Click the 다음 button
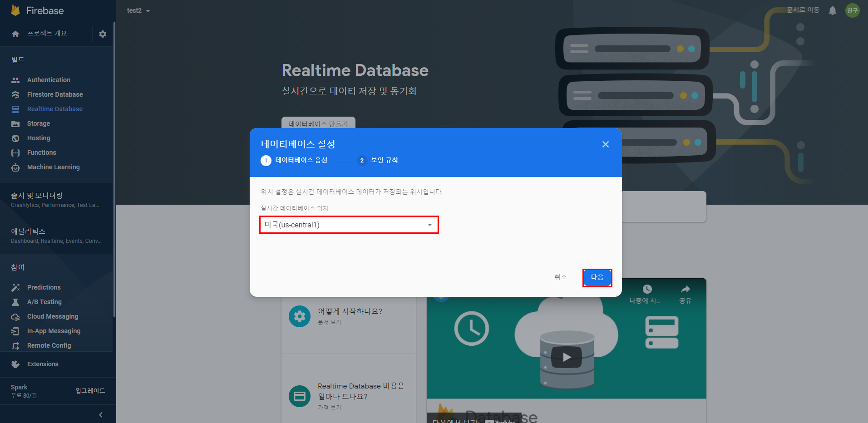Screen dimensions: 868x423 [597, 277]
